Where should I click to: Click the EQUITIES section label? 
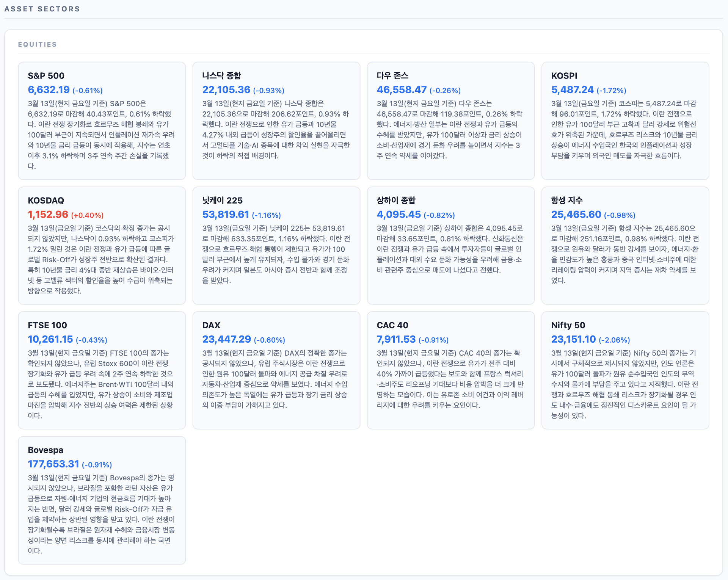coord(38,44)
